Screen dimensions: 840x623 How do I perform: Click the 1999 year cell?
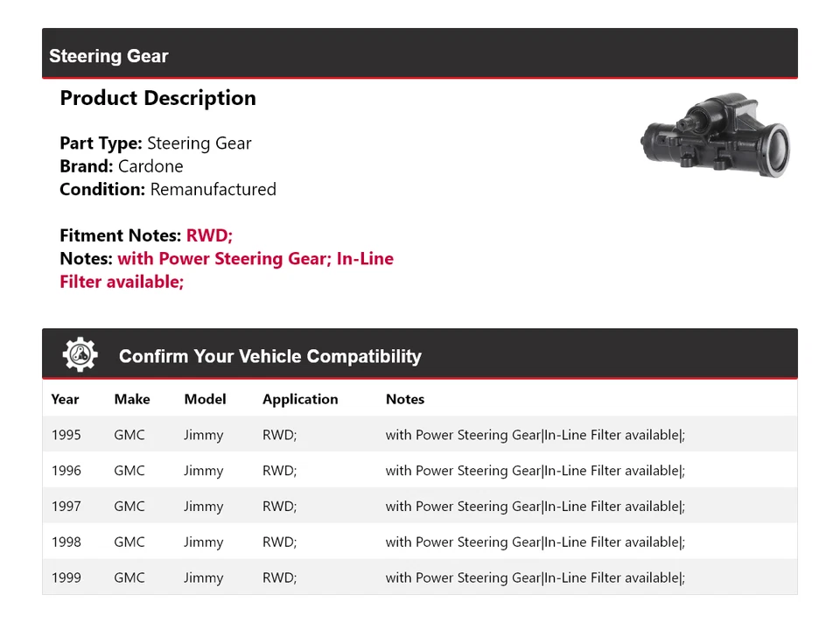coord(66,578)
